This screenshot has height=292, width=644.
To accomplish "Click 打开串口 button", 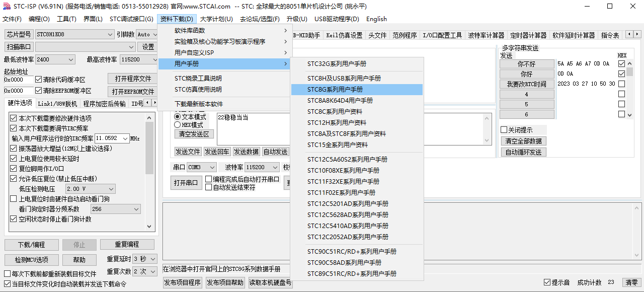I will point(186,183).
